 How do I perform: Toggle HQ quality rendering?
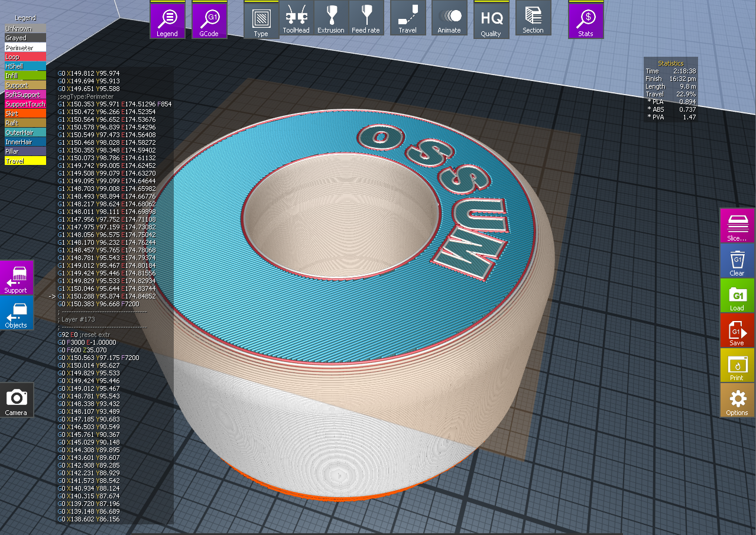[491, 18]
